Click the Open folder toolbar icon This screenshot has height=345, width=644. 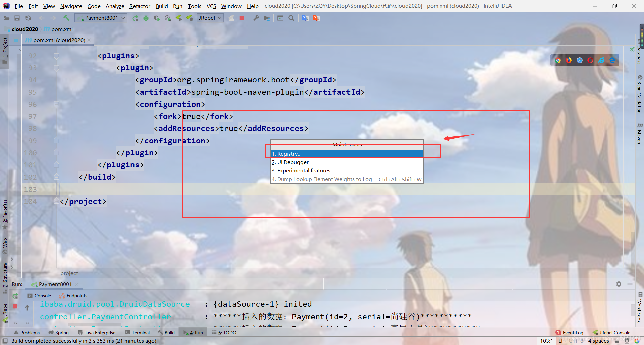click(x=6, y=18)
